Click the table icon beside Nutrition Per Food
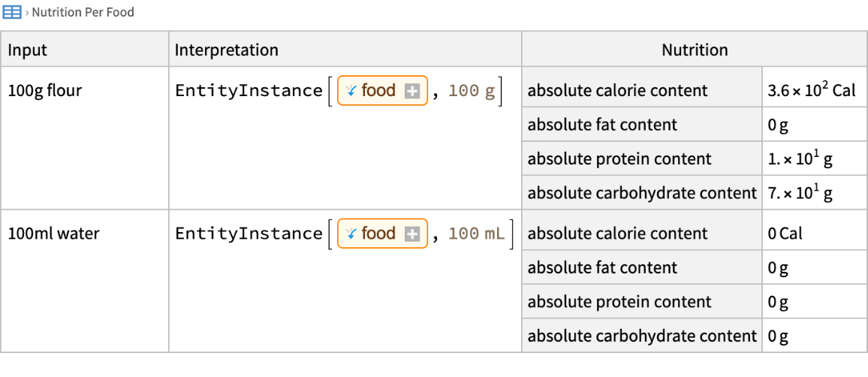868x377 pixels. click(12, 12)
